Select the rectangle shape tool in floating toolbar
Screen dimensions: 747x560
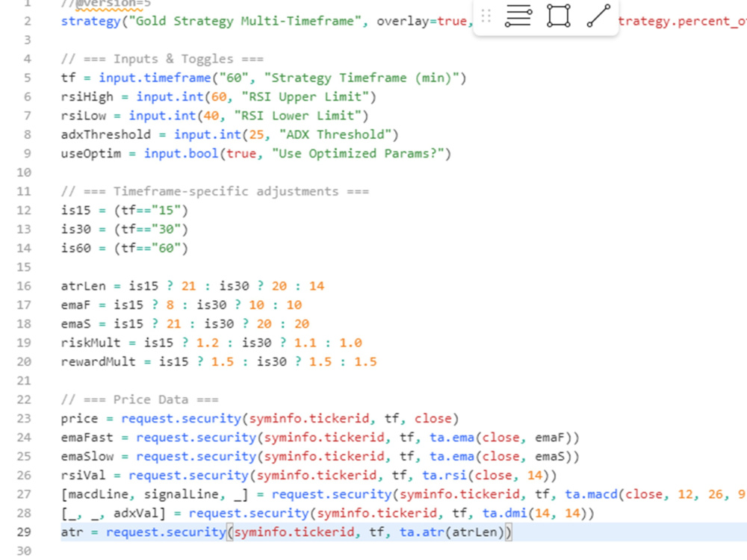558,16
